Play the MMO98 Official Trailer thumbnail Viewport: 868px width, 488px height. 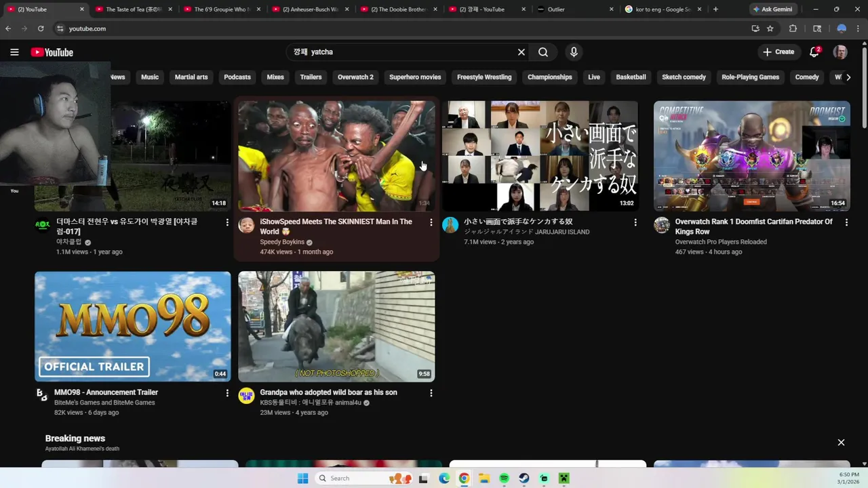pos(132,327)
